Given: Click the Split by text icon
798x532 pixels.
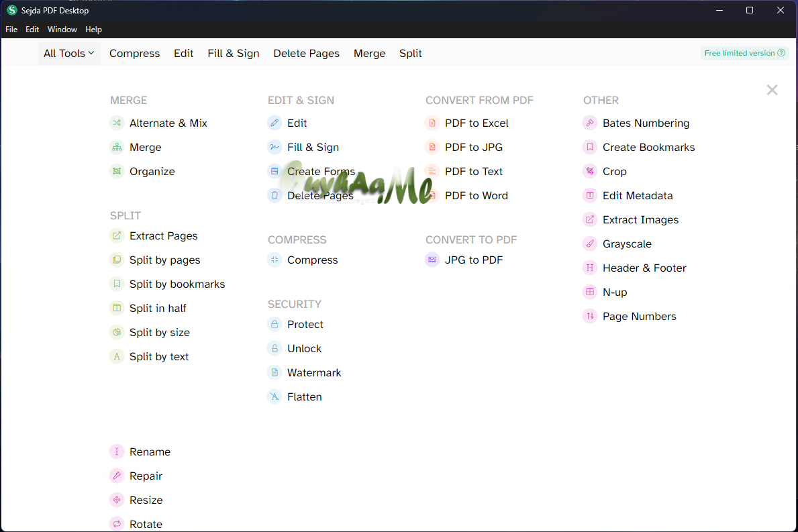Looking at the screenshot, I should 117,356.
